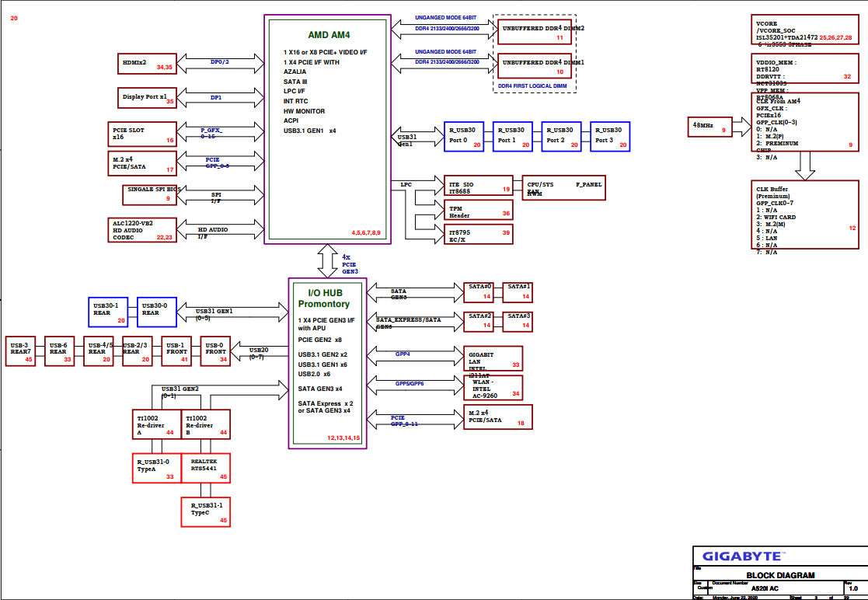Select the I/O HUB Promontory heading
The height and width of the screenshot is (600, 868).
pos(324,298)
